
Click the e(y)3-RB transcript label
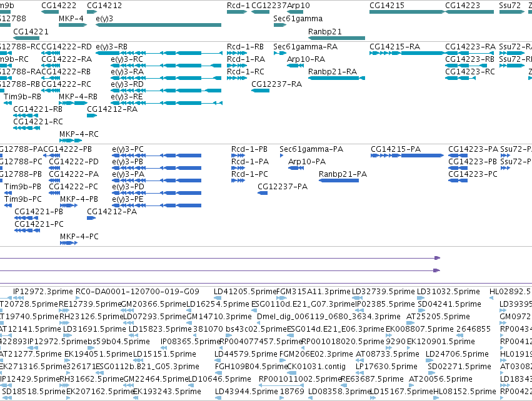[x=112, y=47]
